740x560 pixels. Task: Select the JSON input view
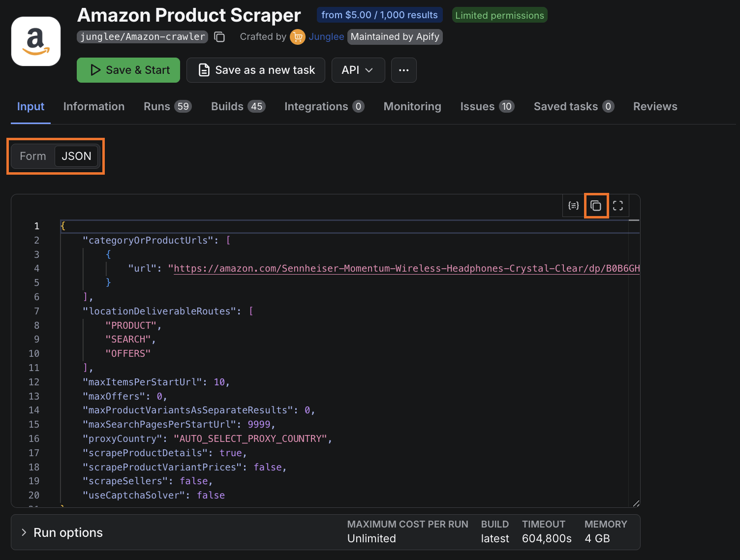[76, 156]
